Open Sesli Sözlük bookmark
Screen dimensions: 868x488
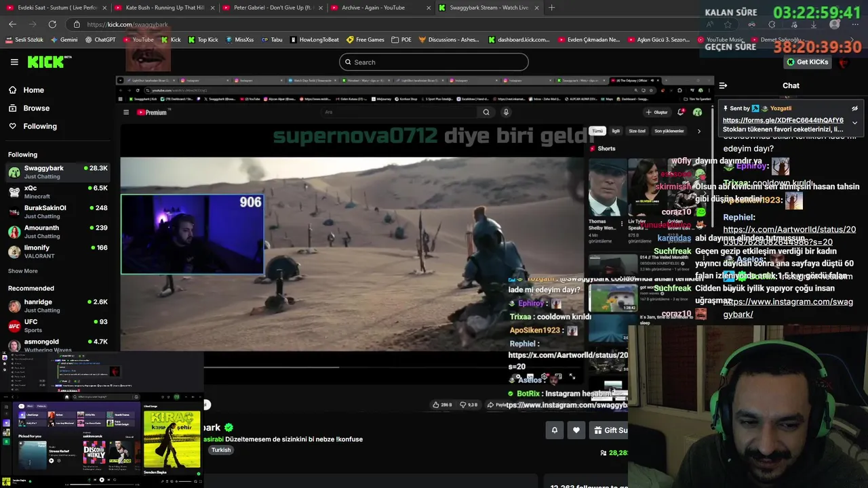24,40
